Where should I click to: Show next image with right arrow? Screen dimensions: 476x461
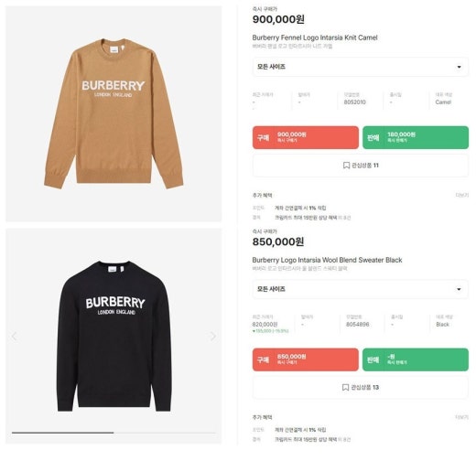213,337
